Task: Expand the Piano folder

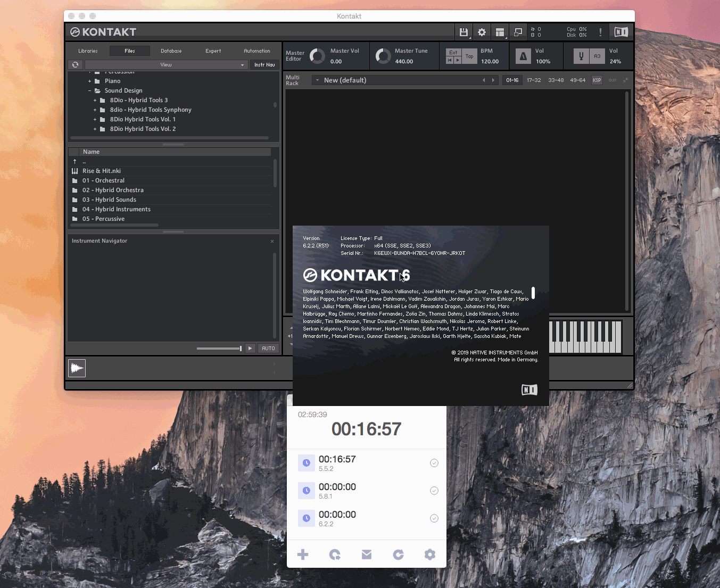Action: click(89, 81)
